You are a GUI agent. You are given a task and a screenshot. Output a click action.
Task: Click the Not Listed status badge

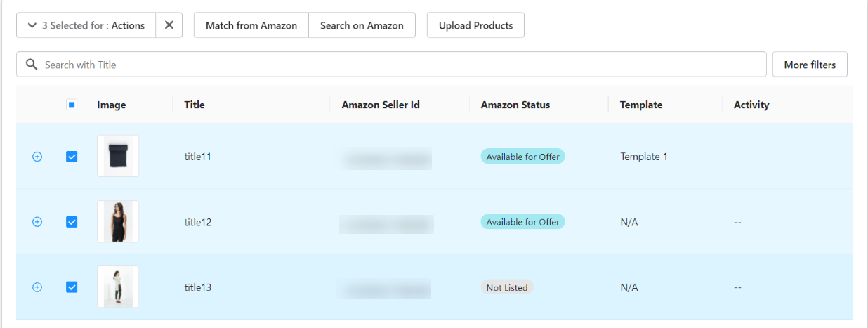(507, 287)
